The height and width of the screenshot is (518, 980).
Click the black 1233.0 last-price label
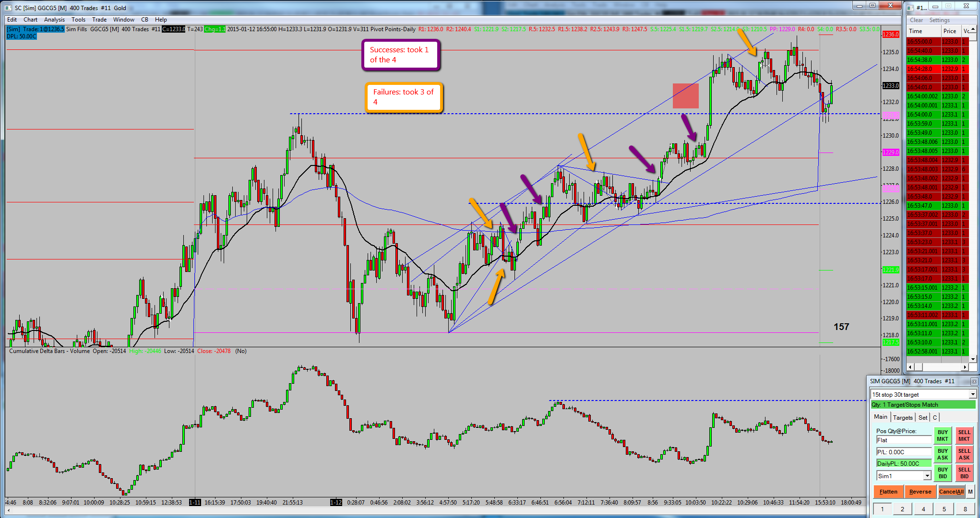tap(891, 86)
